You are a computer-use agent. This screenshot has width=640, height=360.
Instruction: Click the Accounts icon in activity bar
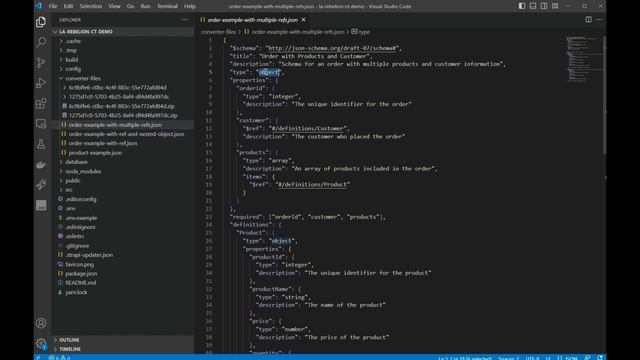point(41,323)
